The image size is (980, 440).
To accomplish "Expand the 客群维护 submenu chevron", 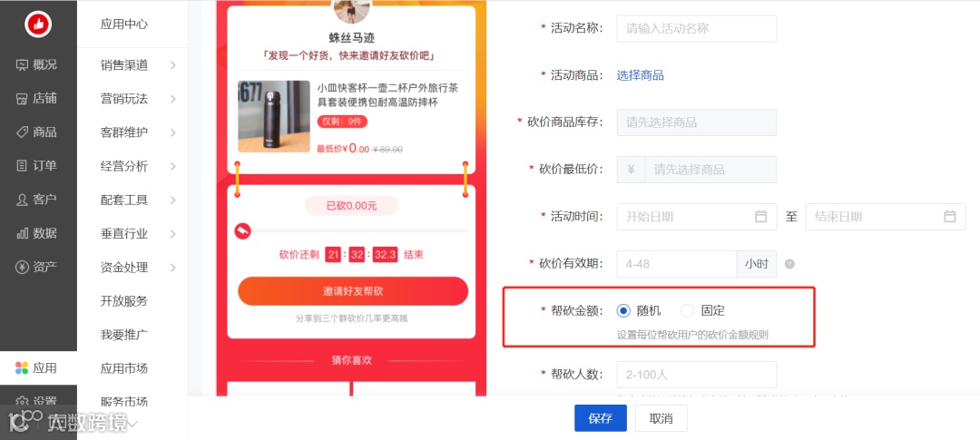I will 172,132.
